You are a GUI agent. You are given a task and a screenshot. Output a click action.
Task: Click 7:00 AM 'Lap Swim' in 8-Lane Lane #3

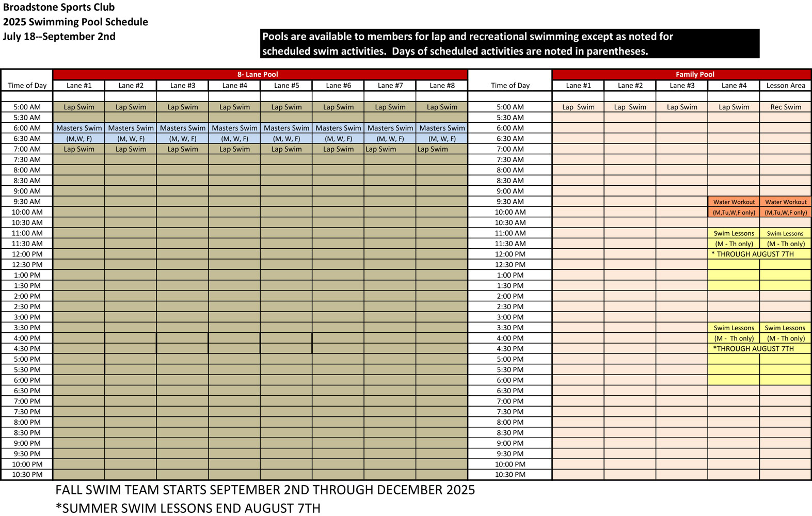183,149
